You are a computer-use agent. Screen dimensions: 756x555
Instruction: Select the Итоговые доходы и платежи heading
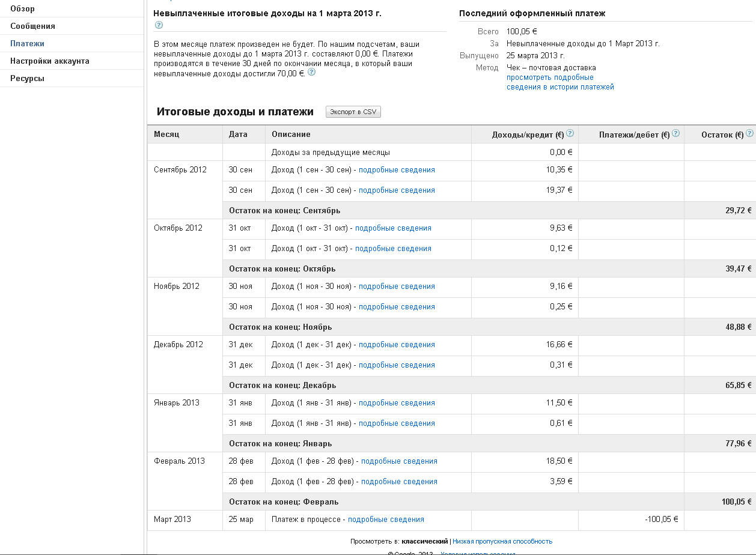235,112
